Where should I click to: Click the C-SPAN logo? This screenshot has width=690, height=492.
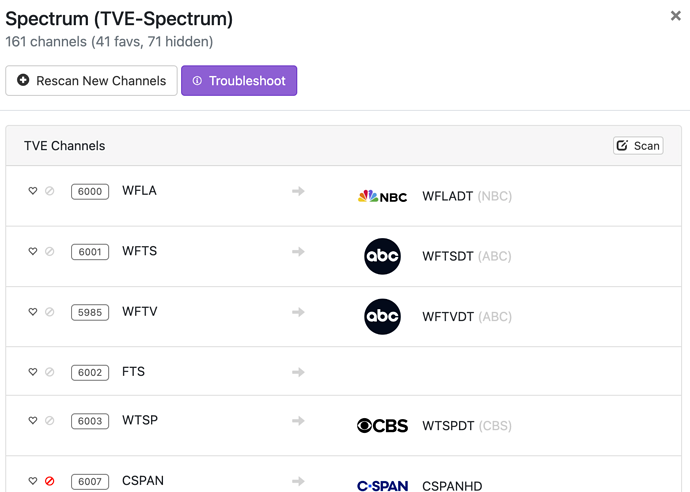[382, 486]
